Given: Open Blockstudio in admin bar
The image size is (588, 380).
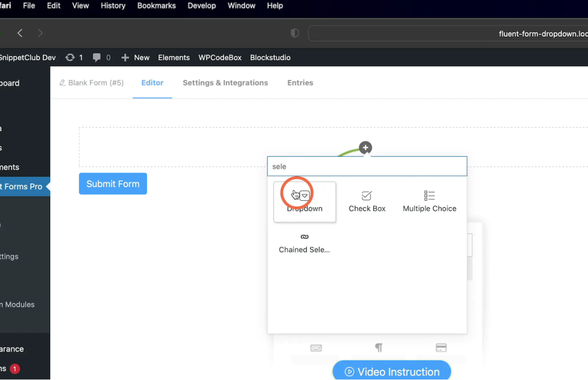Looking at the screenshot, I should (x=270, y=57).
